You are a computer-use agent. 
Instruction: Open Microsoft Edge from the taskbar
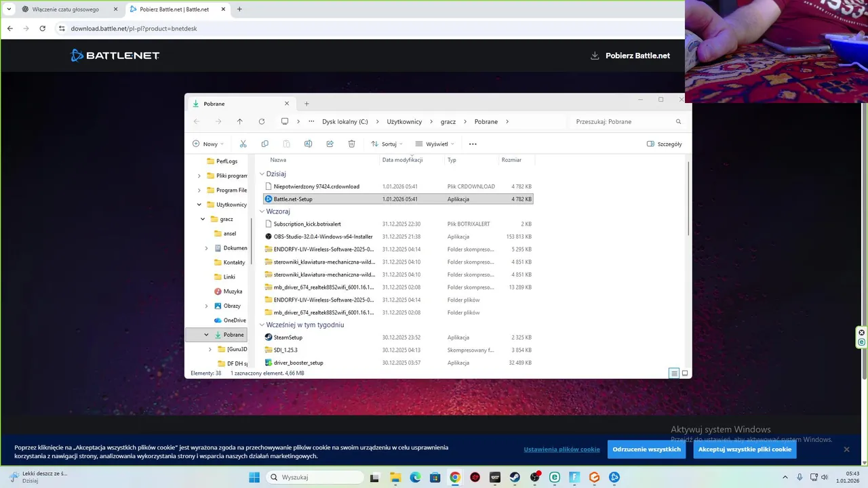[415, 477]
